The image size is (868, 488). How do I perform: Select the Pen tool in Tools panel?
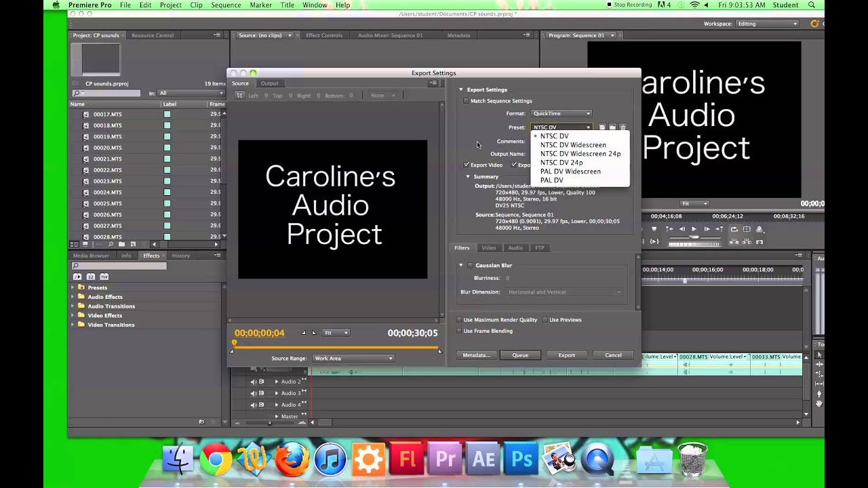pos(819,393)
